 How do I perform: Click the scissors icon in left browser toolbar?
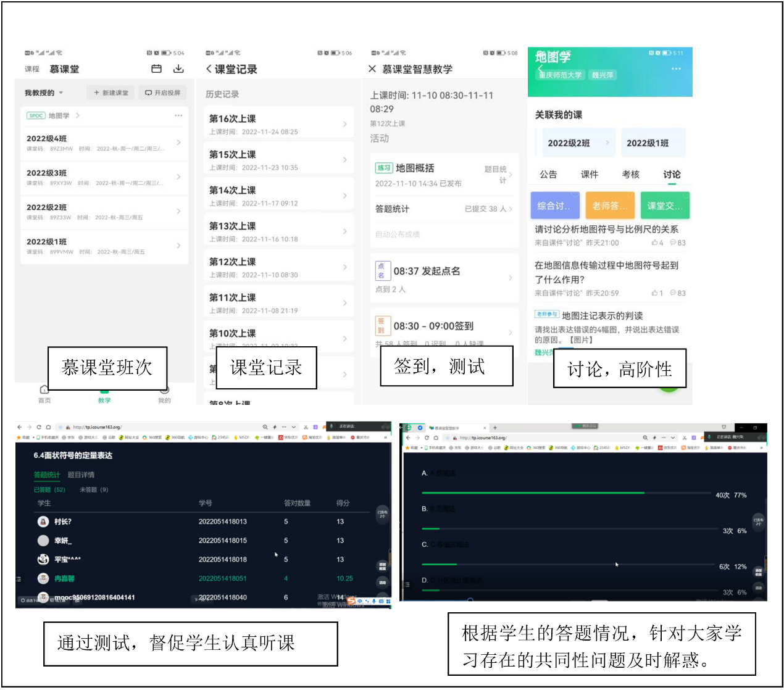tap(306, 427)
